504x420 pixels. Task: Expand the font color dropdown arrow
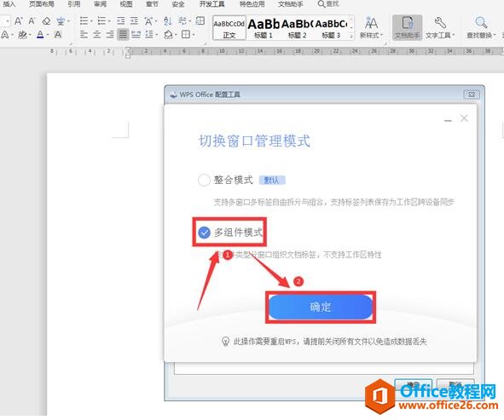tap(48, 34)
